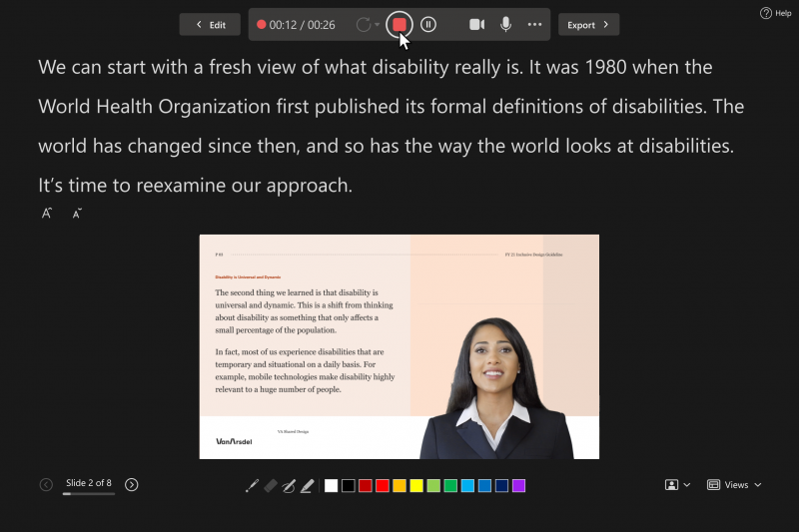Open Help
This screenshot has height=532, width=799.
775,13
